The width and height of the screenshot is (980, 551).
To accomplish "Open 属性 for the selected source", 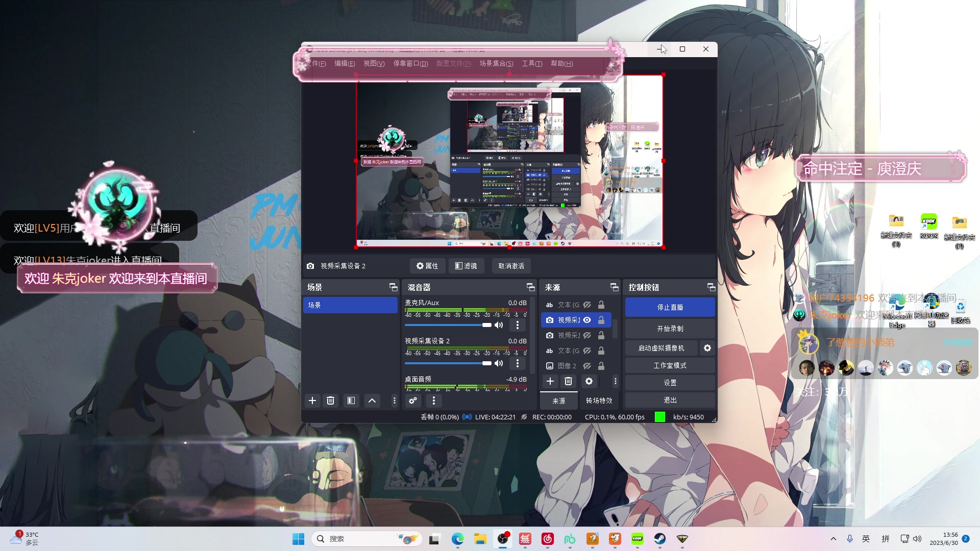I will click(427, 266).
